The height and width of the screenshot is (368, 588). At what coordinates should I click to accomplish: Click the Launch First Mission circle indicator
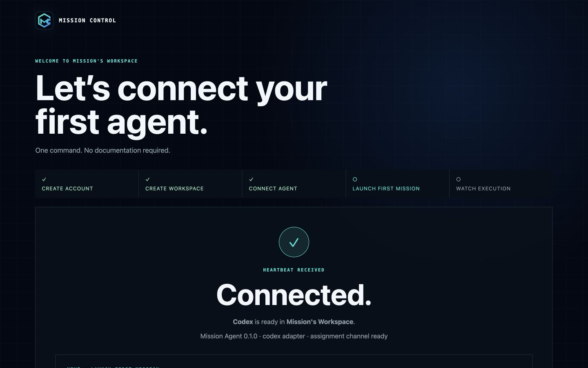click(x=355, y=179)
